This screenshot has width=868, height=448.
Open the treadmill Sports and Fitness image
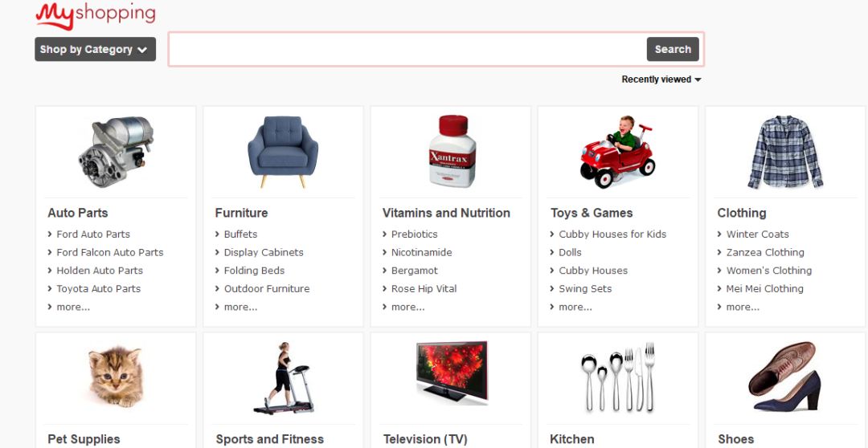[284, 378]
